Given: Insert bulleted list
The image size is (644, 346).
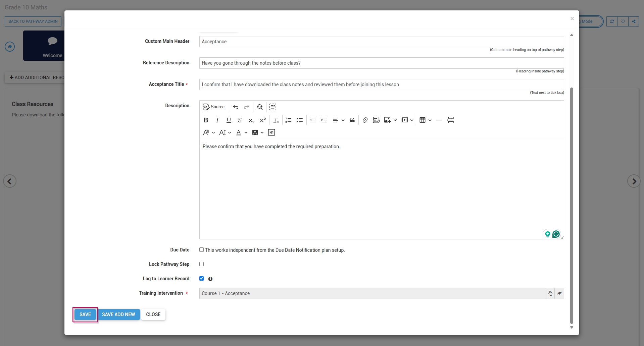Looking at the screenshot, I should coord(300,120).
